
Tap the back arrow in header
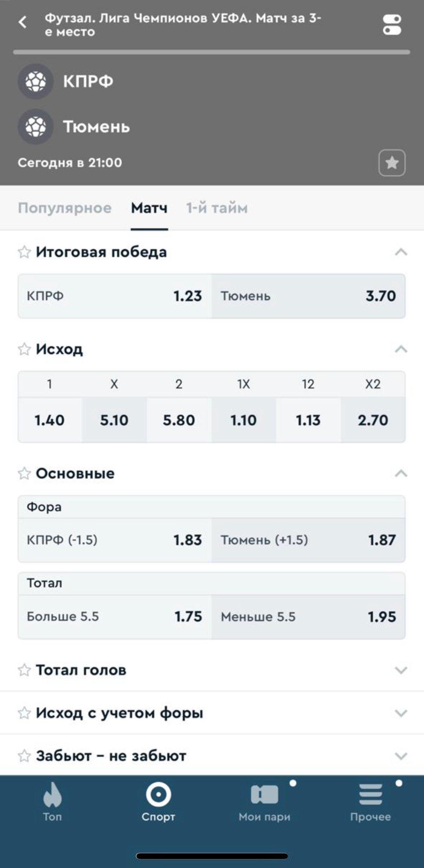click(x=23, y=22)
